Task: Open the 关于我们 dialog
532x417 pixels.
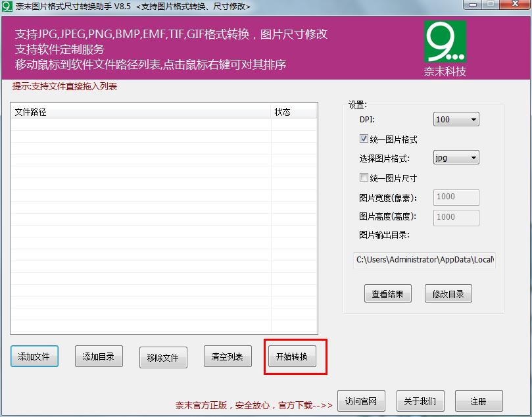Action: click(420, 401)
